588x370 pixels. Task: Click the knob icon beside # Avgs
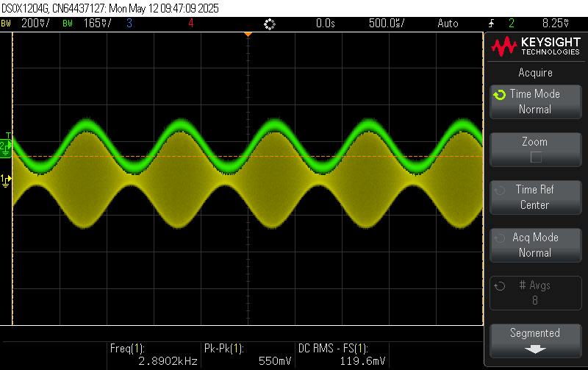(500, 286)
